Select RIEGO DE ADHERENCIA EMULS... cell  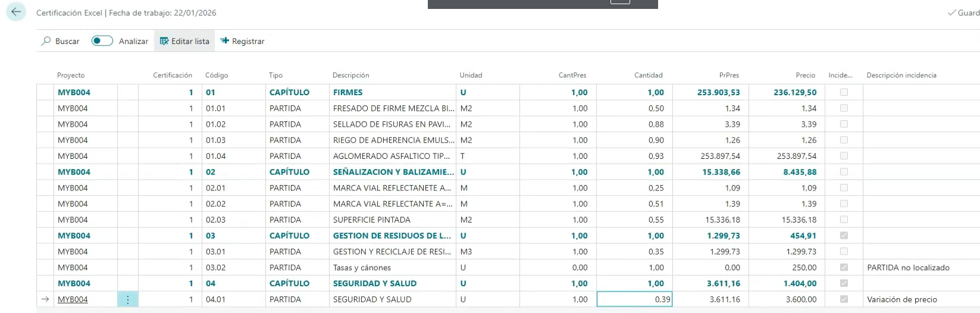pos(393,140)
